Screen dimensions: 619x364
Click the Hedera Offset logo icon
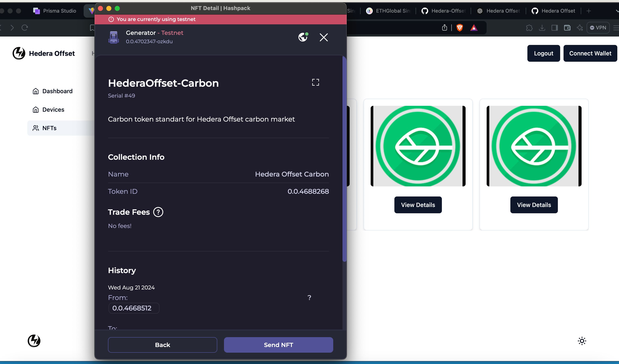pos(19,53)
